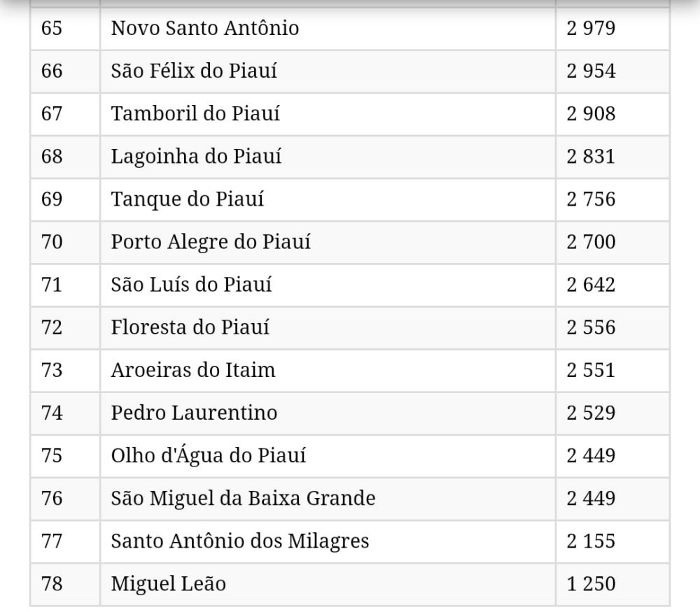
Task: Click Miguel Leão name
Action: pyautogui.click(x=169, y=584)
